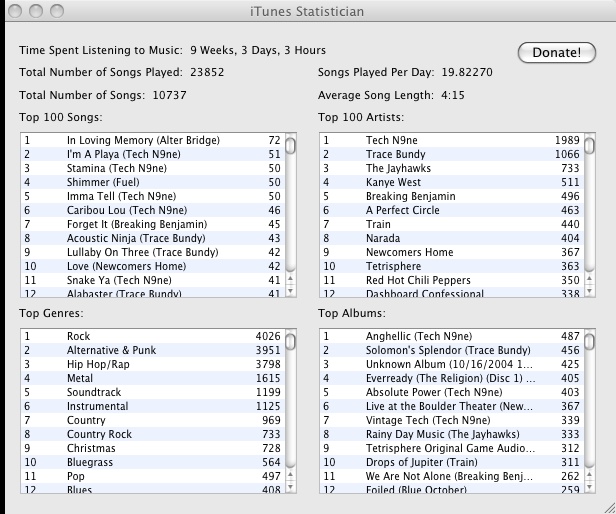
Task: Select artist The Jayhawks row
Action: point(452,168)
